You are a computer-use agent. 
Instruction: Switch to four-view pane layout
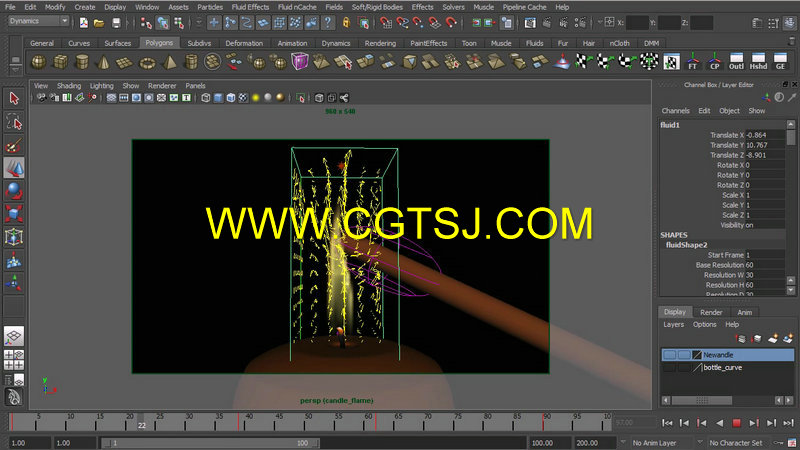pyautogui.click(x=14, y=360)
